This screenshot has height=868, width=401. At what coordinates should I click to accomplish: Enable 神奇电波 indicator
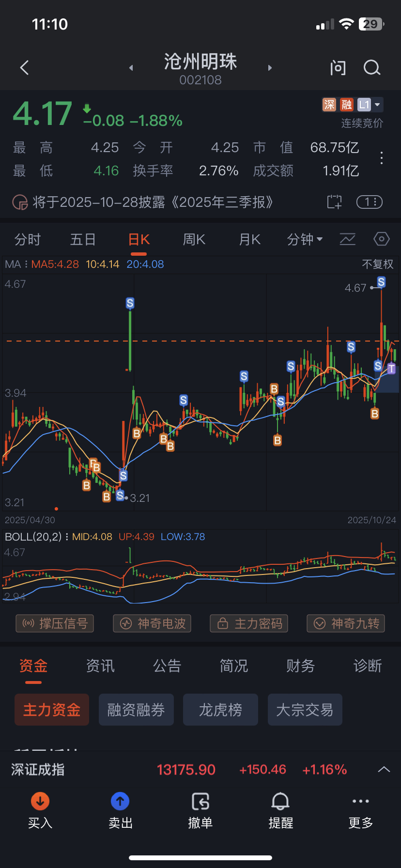[152, 623]
